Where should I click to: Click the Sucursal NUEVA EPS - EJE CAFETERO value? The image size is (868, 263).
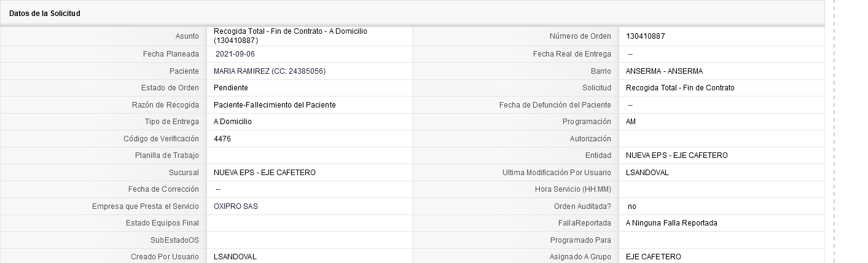(x=265, y=173)
